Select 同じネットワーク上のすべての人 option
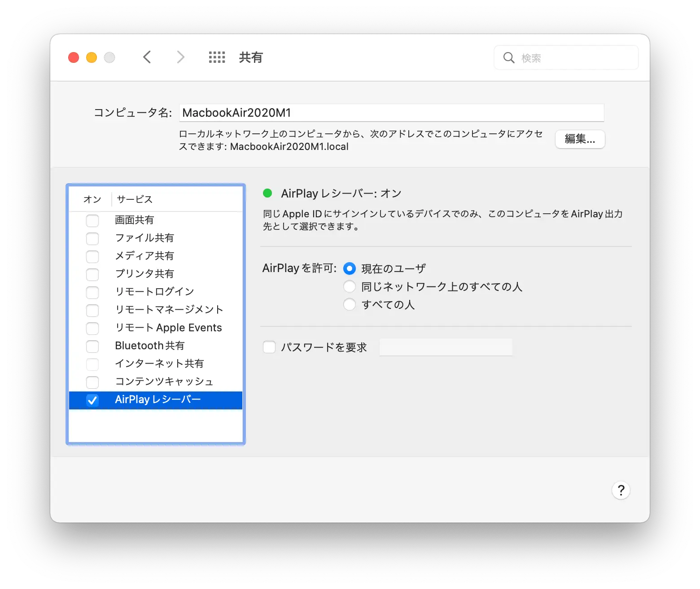 (350, 286)
